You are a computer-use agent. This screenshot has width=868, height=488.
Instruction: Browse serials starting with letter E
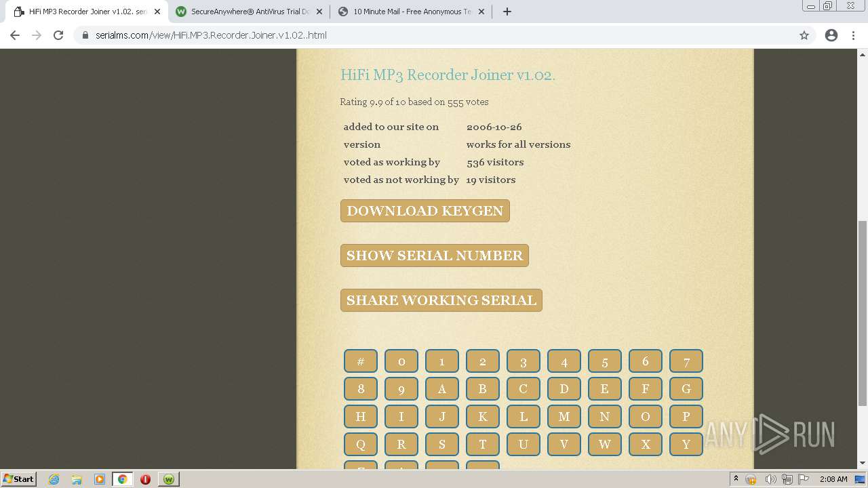point(605,389)
